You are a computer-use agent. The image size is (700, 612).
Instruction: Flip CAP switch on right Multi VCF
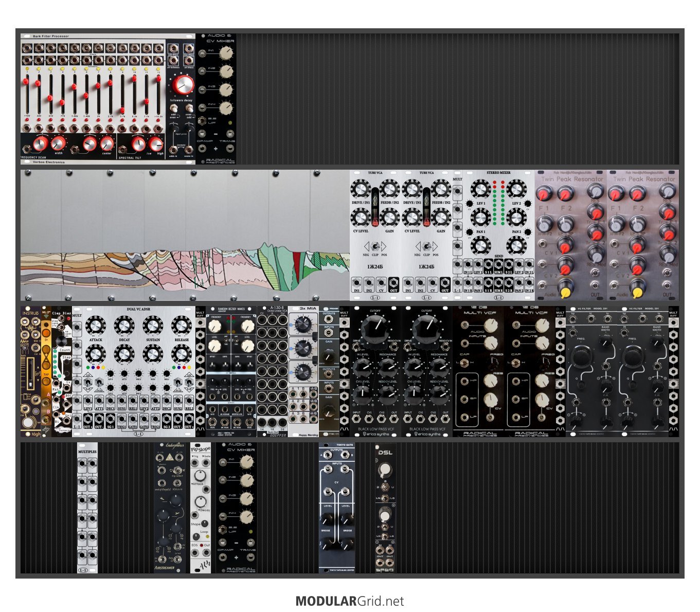click(x=516, y=363)
